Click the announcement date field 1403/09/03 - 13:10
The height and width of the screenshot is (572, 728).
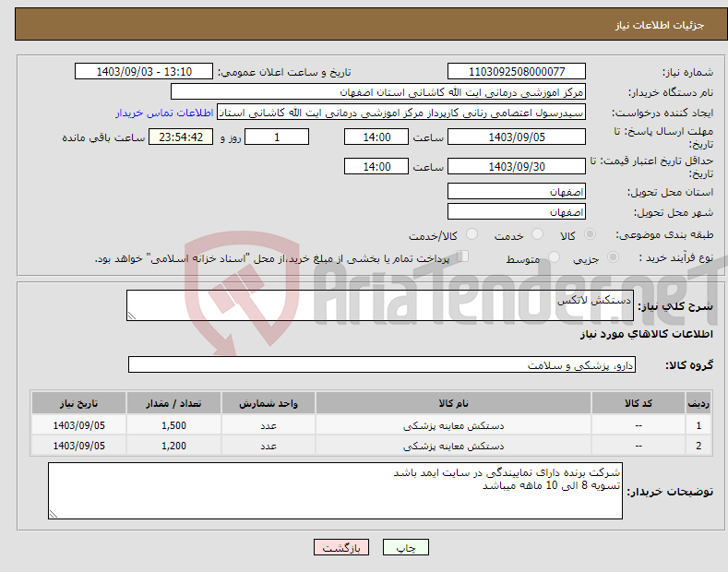point(144,72)
